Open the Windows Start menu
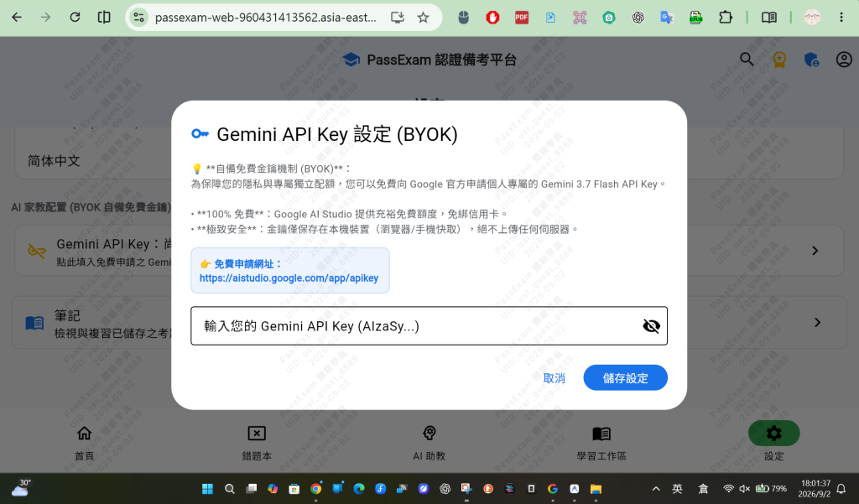Viewport: 859px width, 504px height. pyautogui.click(x=208, y=489)
